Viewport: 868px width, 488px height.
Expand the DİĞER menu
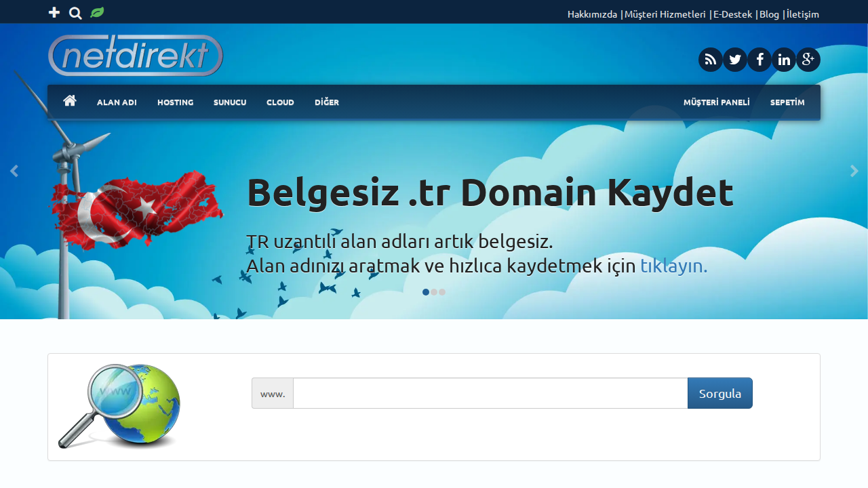[x=327, y=102]
